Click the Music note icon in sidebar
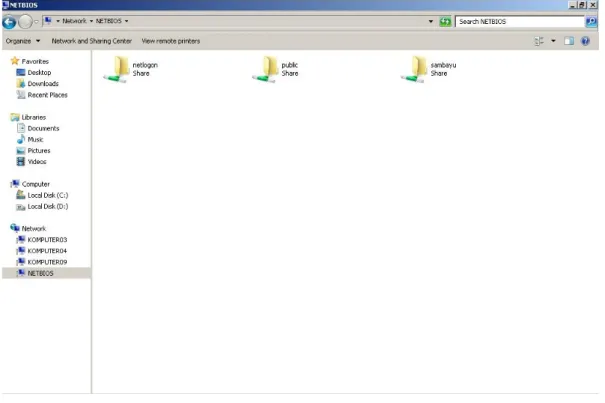605x403 pixels. [x=21, y=139]
